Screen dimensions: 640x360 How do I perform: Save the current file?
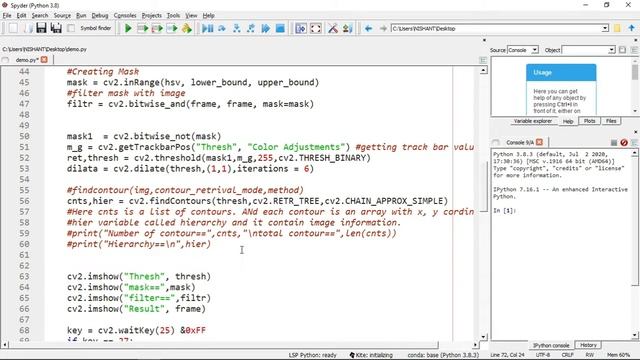click(x=41, y=28)
